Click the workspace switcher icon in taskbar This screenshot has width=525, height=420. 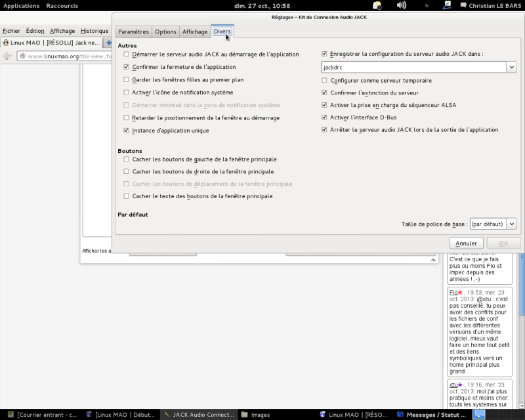(x=479, y=415)
